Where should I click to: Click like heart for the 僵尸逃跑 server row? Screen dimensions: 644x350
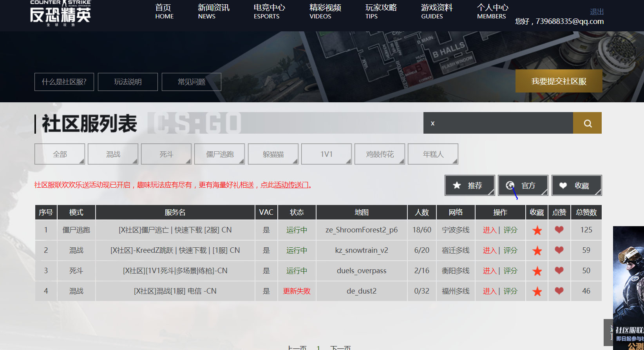(559, 230)
